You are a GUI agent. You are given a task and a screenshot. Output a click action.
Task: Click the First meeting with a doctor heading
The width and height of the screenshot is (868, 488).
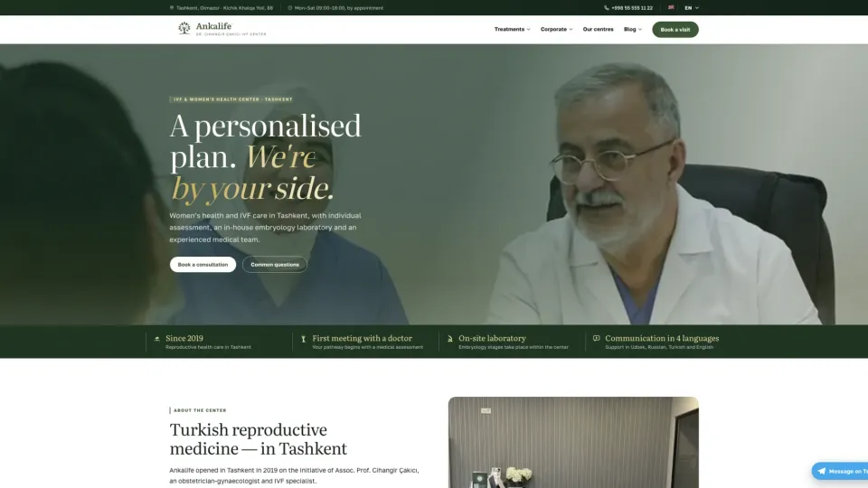(x=362, y=338)
